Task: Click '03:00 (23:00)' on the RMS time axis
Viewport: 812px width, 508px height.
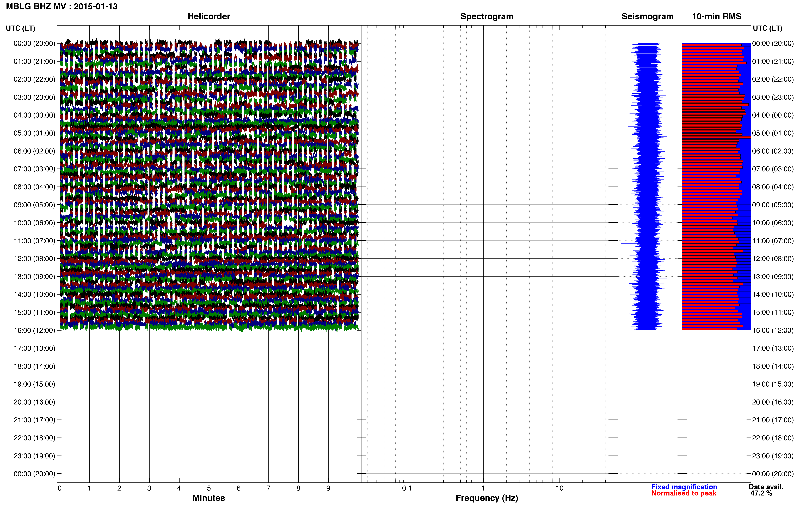Action: tap(773, 97)
